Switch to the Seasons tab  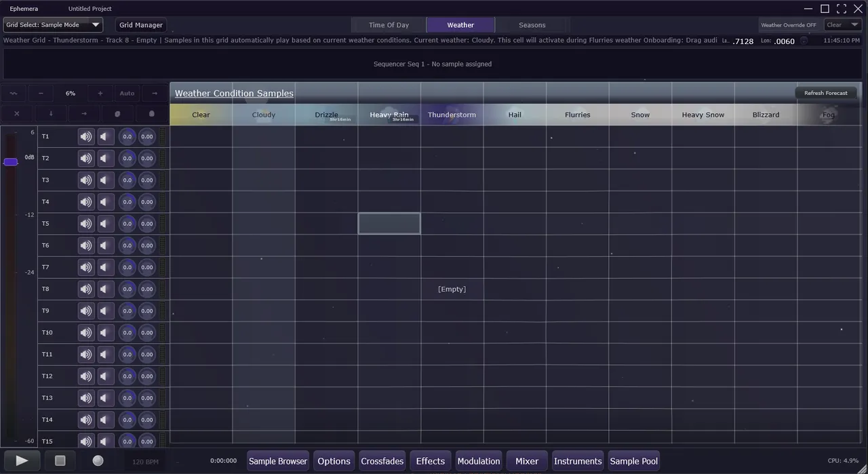coord(532,24)
